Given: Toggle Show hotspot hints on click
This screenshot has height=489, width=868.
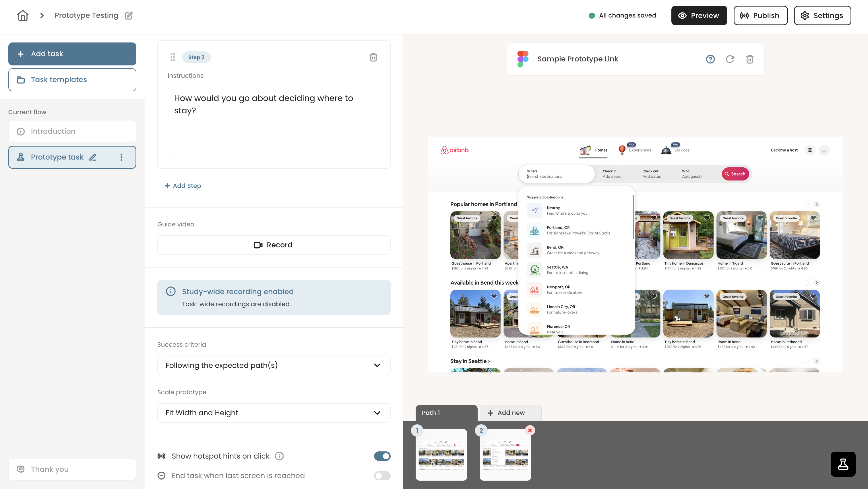Looking at the screenshot, I should tap(382, 456).
